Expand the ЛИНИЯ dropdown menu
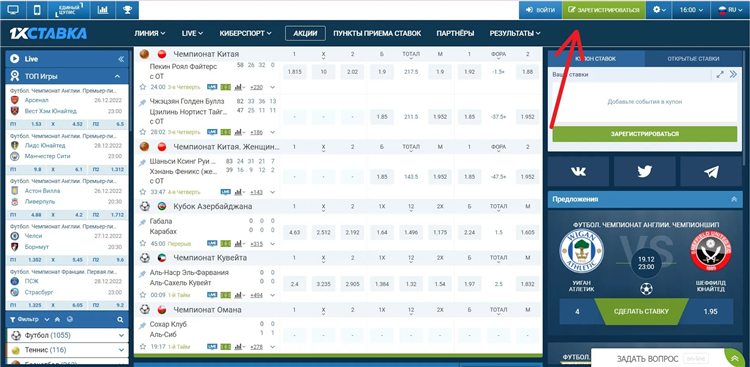Screen dimensions: 750x367 click(x=150, y=33)
